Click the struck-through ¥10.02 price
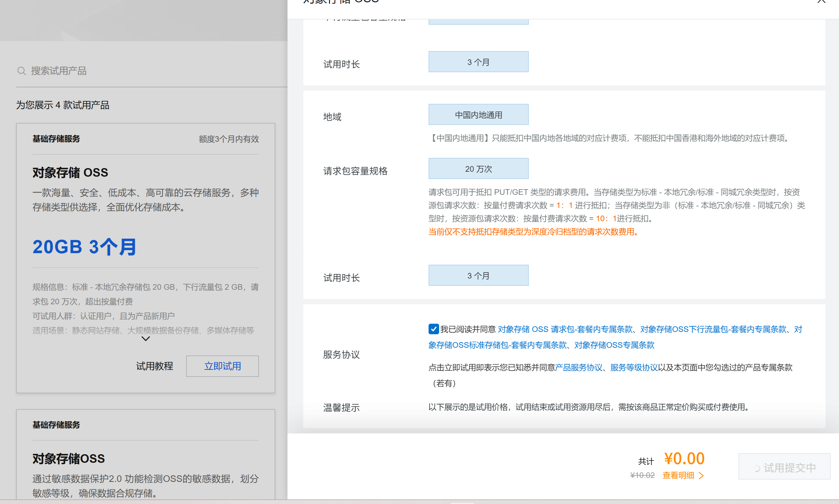Viewport: 839px width, 504px height. (x=642, y=475)
